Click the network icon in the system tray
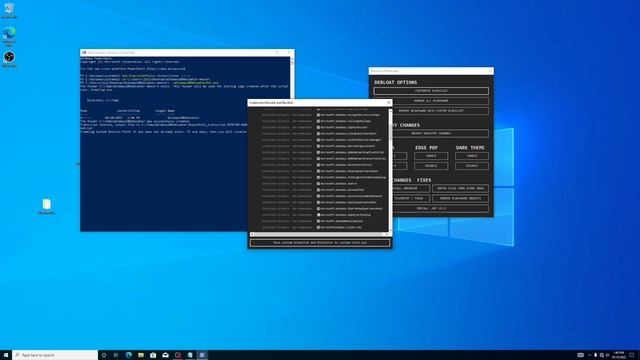Image resolution: width=640 pixels, height=360 pixels. tap(601, 355)
